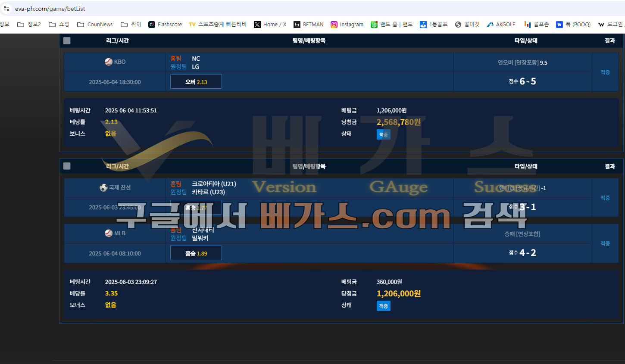Click the 적중 result on the 신시내티 vs 밀워키 row
This screenshot has width=625, height=364.
(x=605, y=243)
